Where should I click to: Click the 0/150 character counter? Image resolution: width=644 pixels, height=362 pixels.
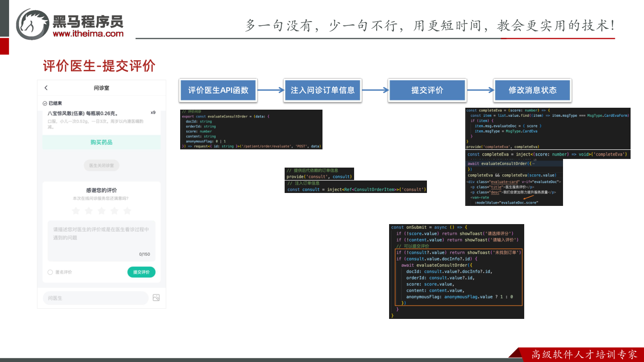(x=145, y=254)
